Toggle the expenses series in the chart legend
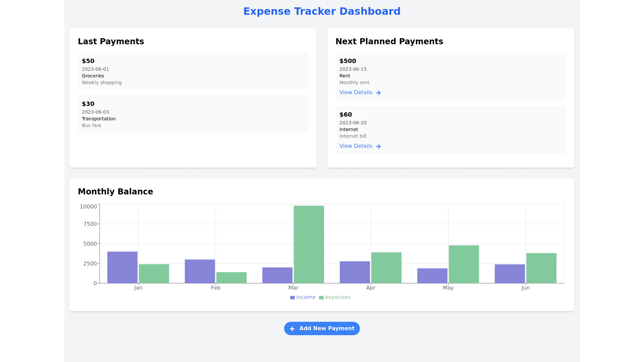644x362 pixels. coord(337,297)
